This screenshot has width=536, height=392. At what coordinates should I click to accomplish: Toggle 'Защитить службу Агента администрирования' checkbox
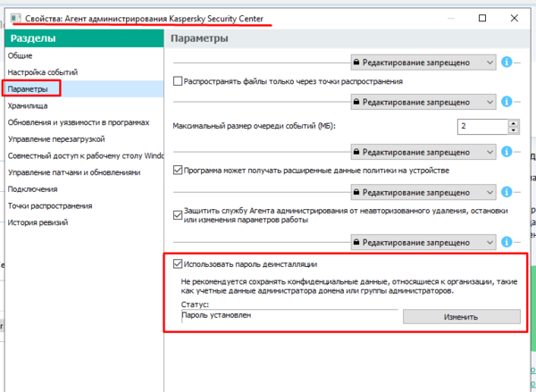(x=178, y=215)
